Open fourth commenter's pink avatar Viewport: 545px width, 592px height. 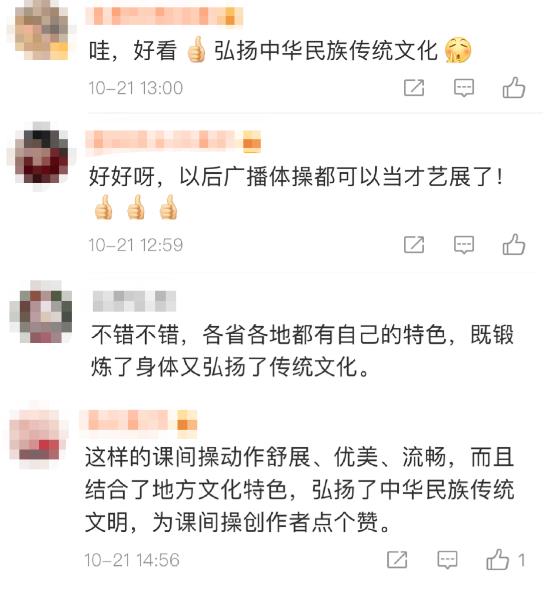[x=38, y=434]
